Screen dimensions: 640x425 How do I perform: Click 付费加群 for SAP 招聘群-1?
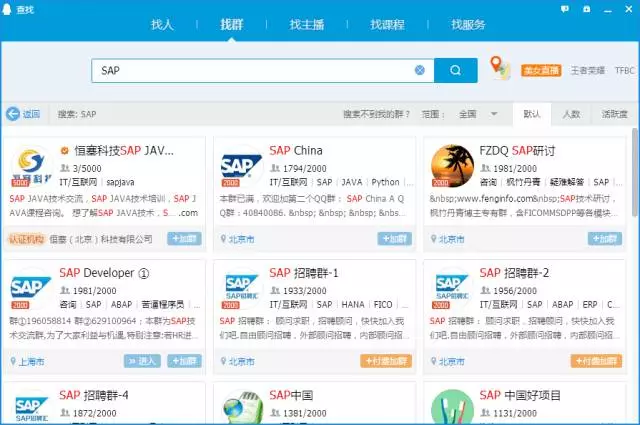click(x=385, y=361)
